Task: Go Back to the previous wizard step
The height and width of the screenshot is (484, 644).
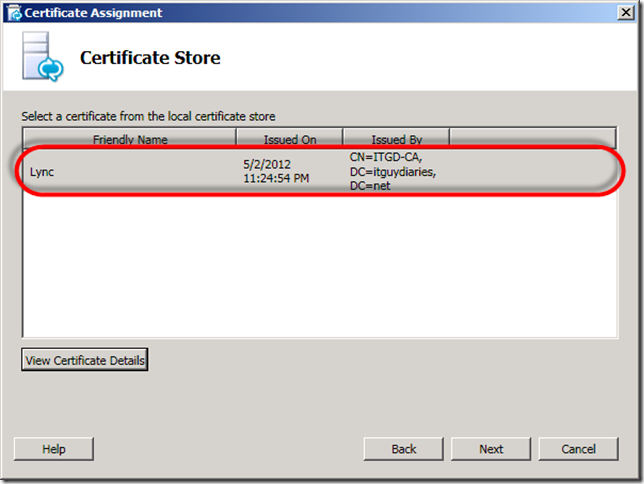Action: click(404, 449)
